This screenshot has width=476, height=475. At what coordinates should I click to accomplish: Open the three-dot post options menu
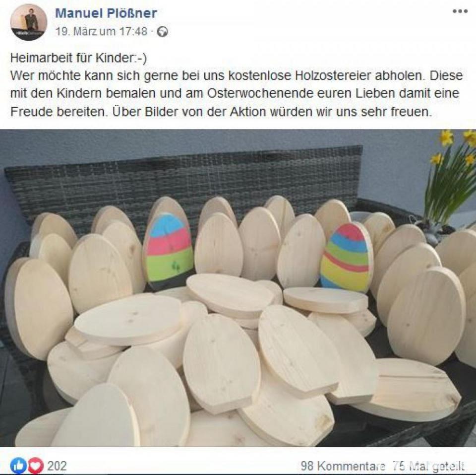pos(460,11)
